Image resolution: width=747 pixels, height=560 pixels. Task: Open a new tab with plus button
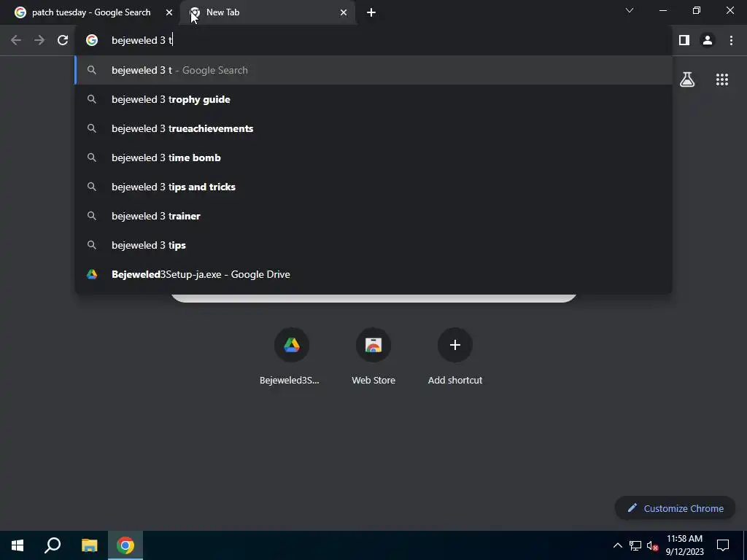click(x=371, y=12)
